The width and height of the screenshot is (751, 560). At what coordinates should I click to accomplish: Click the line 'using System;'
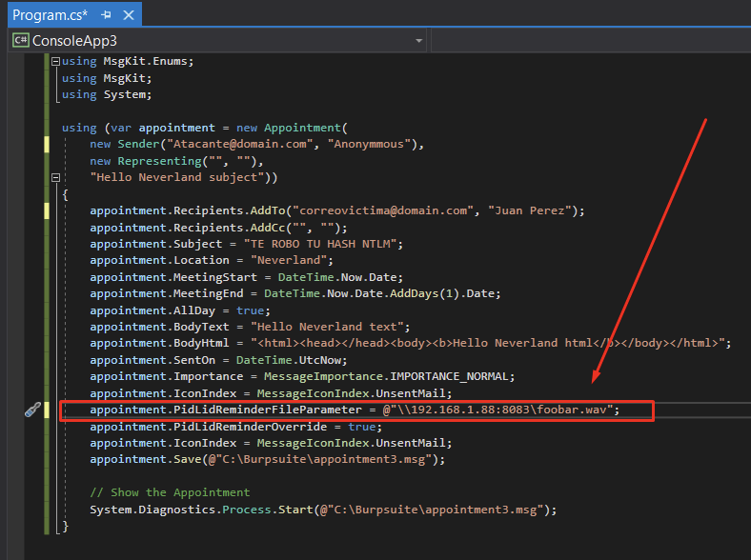tap(107, 95)
